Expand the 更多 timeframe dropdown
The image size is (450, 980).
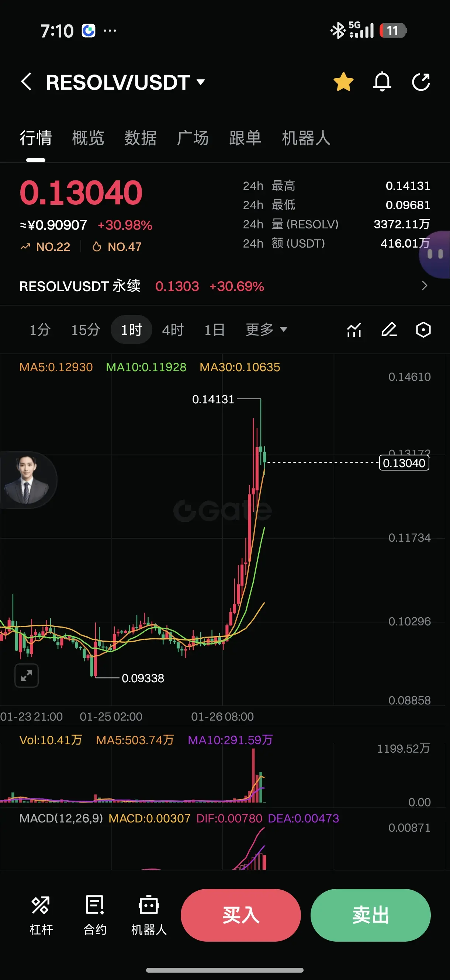coord(267,329)
